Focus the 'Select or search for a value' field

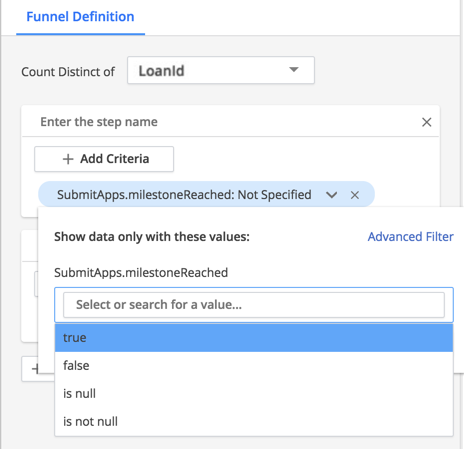point(254,305)
